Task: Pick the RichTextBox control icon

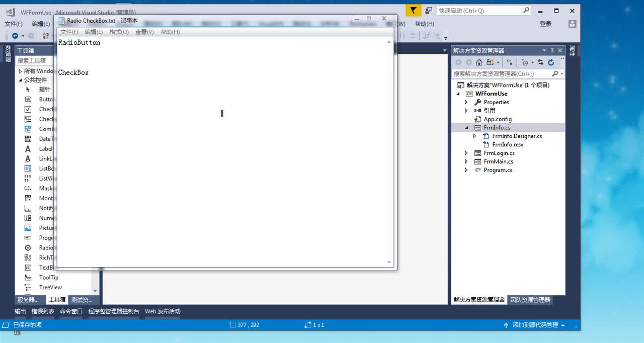Action: tap(28, 258)
